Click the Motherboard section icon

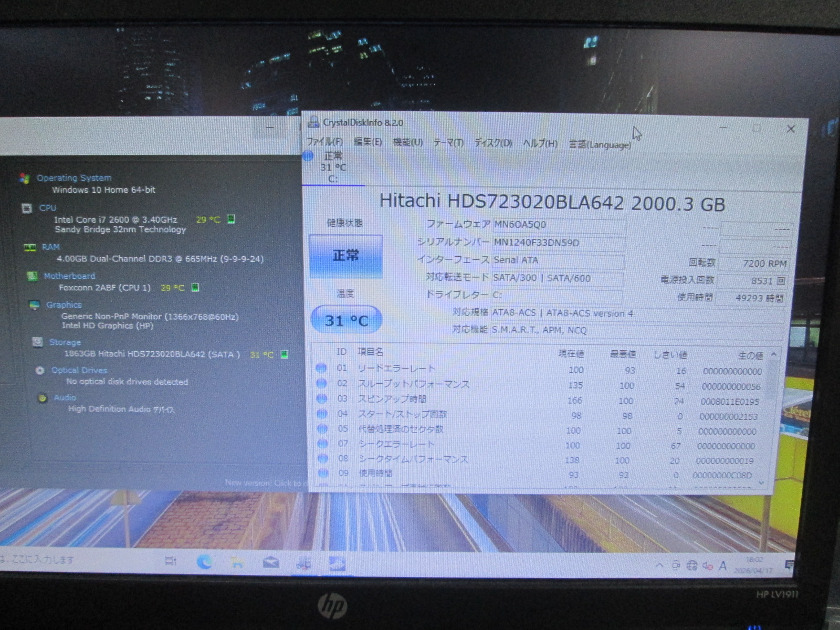[x=32, y=276]
